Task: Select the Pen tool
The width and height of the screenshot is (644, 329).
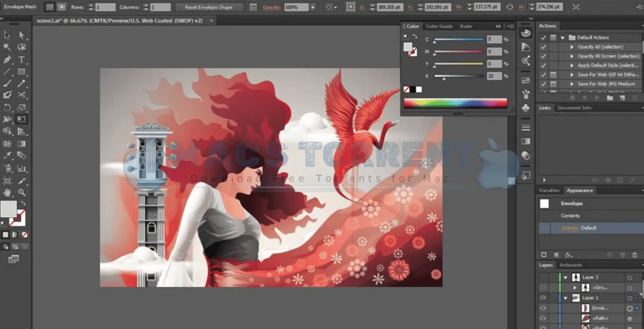Action: pyautogui.click(x=7, y=60)
